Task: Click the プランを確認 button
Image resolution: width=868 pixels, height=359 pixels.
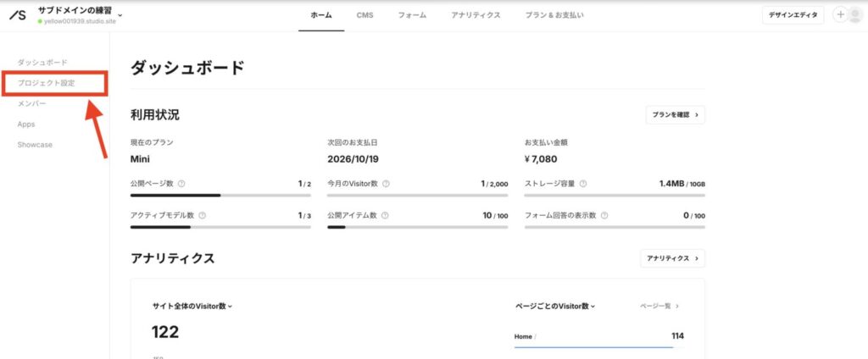Action: (x=675, y=114)
